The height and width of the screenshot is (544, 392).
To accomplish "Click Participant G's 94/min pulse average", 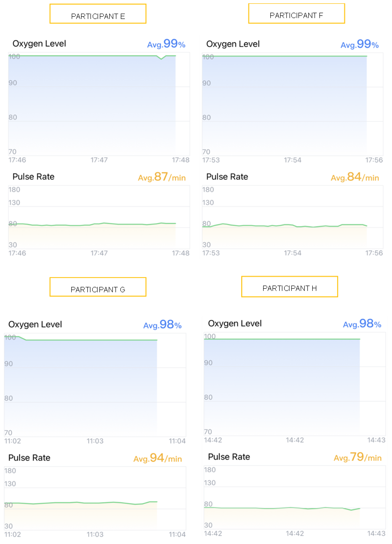I will pyautogui.click(x=158, y=458).
